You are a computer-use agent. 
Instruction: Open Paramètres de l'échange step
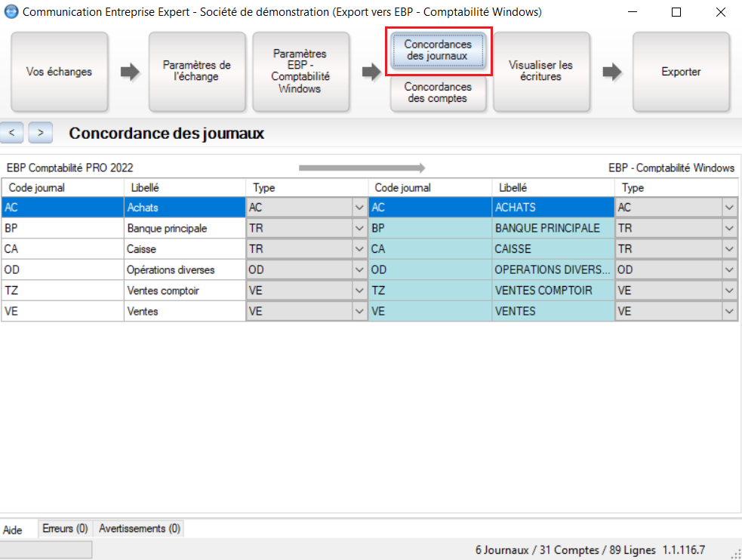[197, 72]
